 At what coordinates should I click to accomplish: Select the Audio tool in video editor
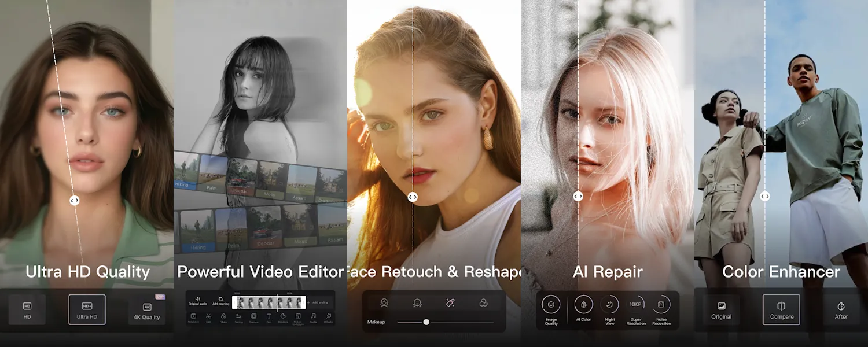click(x=314, y=316)
